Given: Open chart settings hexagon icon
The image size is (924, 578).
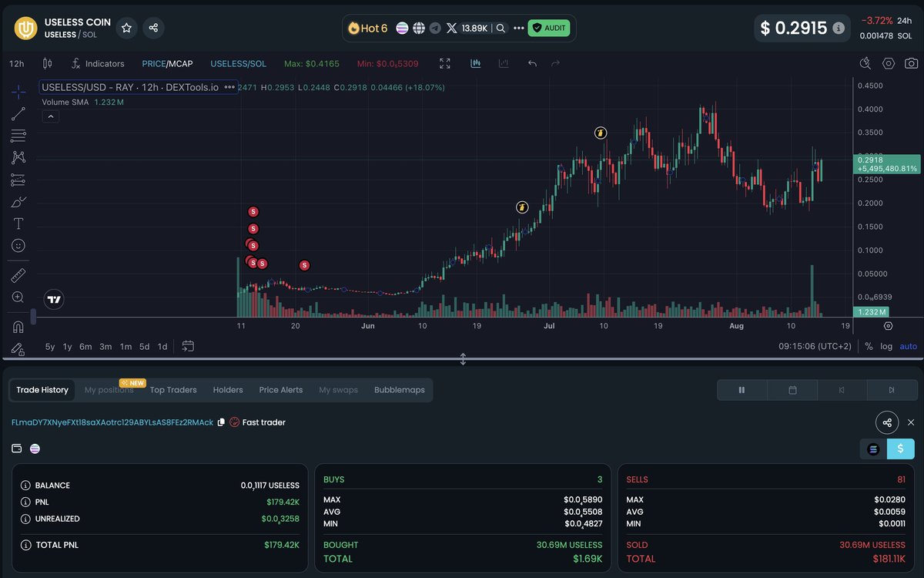Looking at the screenshot, I should coord(889,63).
